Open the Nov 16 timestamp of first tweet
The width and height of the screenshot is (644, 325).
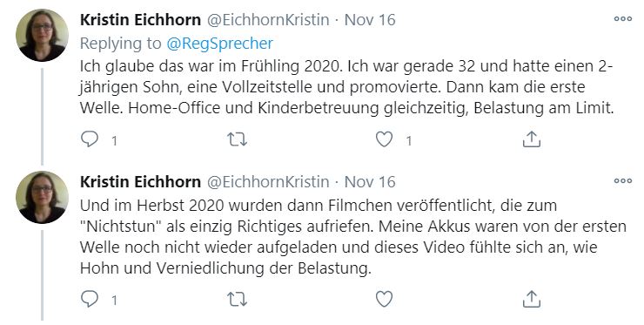tap(370, 20)
